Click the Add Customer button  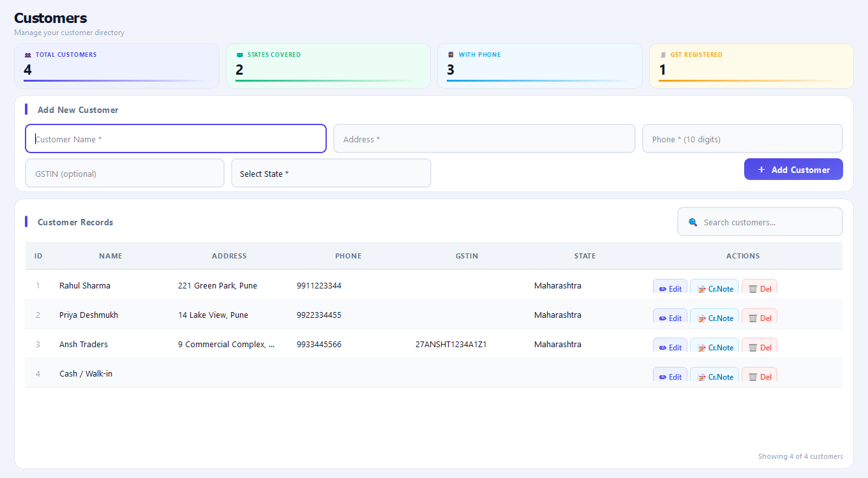[x=793, y=169]
